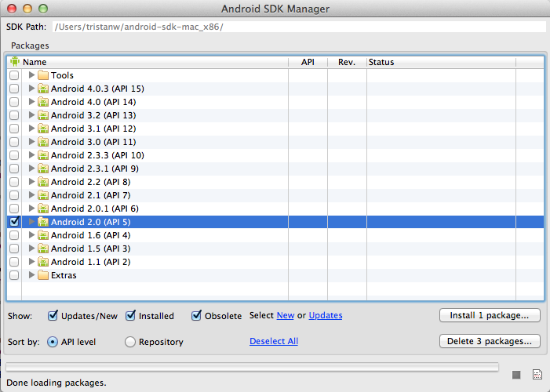This screenshot has height=392, width=550.
Task: Select the Android 2.3.1 (API 9) row label
Action: (x=95, y=169)
